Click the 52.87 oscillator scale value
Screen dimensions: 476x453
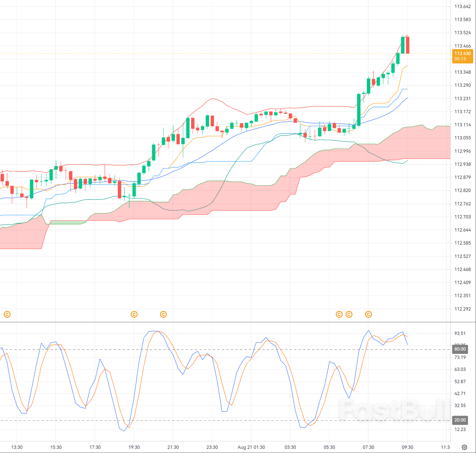[460, 381]
